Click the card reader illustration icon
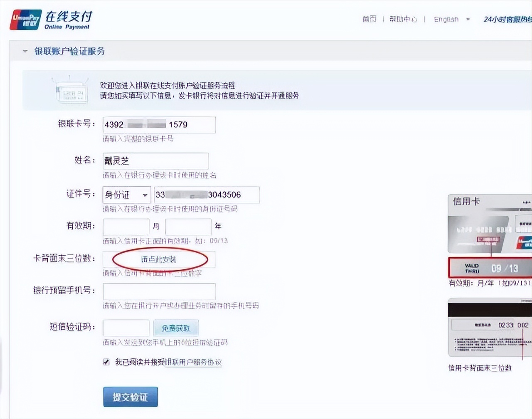Image resolution: width=532 pixels, height=419 pixels. [70, 91]
